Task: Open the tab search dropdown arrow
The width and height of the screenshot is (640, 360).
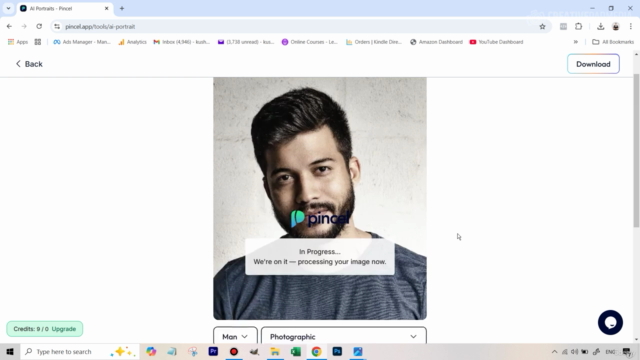Action: [8, 8]
